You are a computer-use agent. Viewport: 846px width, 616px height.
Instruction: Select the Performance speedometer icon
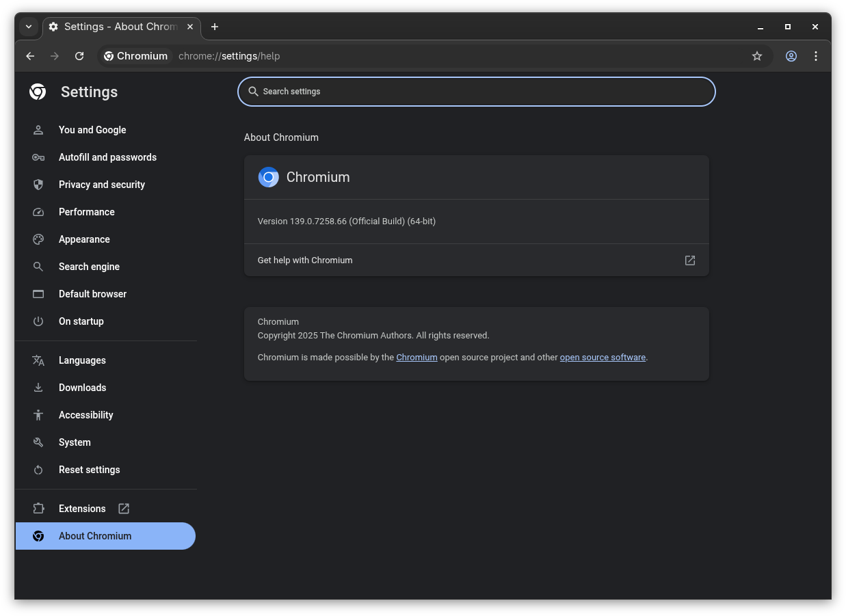pyautogui.click(x=38, y=212)
